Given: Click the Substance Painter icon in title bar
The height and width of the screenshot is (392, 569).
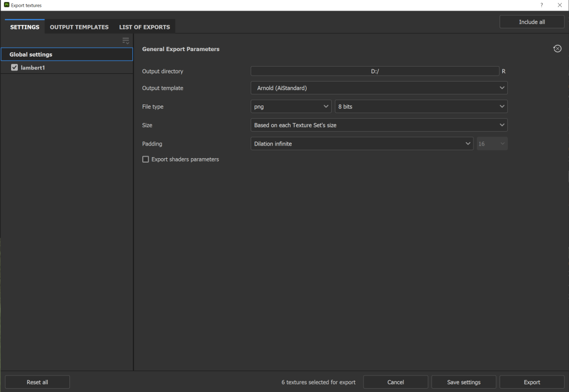Looking at the screenshot, I should tap(6, 5).
